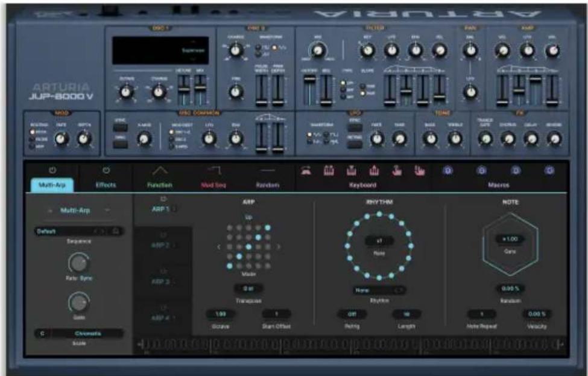Toggle the Multi-Arp power icon

tap(52, 170)
